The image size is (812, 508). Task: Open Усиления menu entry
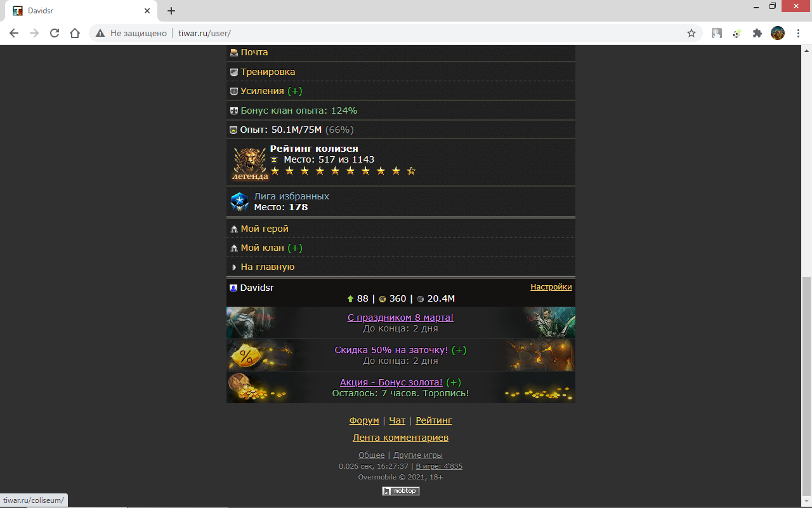point(262,91)
